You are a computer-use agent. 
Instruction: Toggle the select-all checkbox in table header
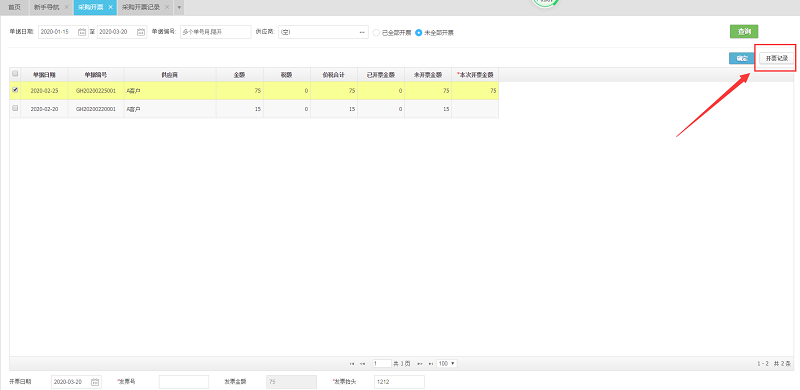click(x=15, y=74)
